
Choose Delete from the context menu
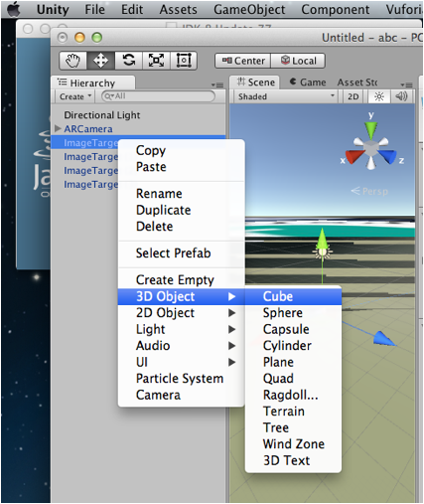182,227
